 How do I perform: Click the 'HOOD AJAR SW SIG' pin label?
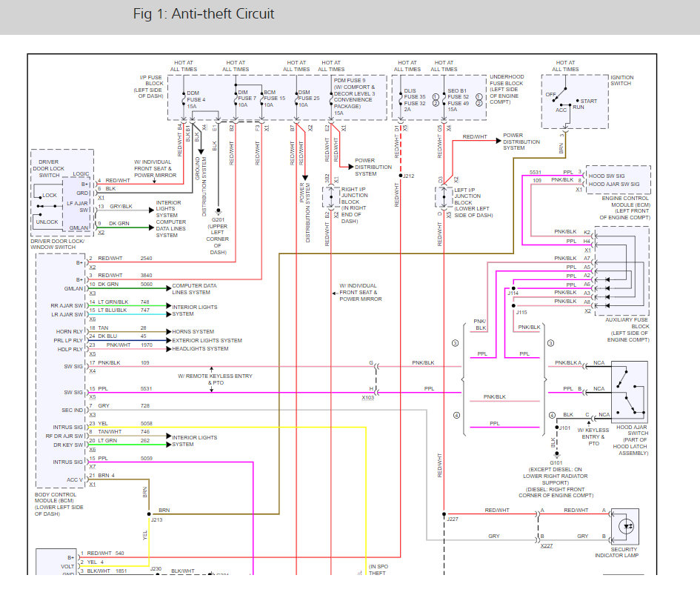click(614, 184)
